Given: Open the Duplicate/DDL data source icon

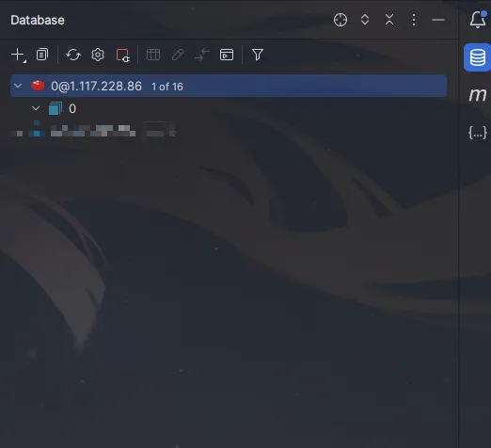Looking at the screenshot, I should pyautogui.click(x=42, y=55).
